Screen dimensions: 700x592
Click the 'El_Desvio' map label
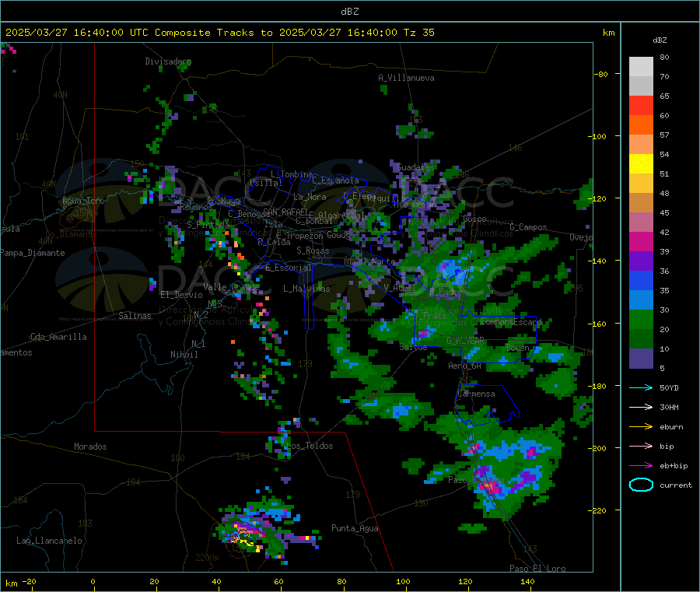[181, 295]
